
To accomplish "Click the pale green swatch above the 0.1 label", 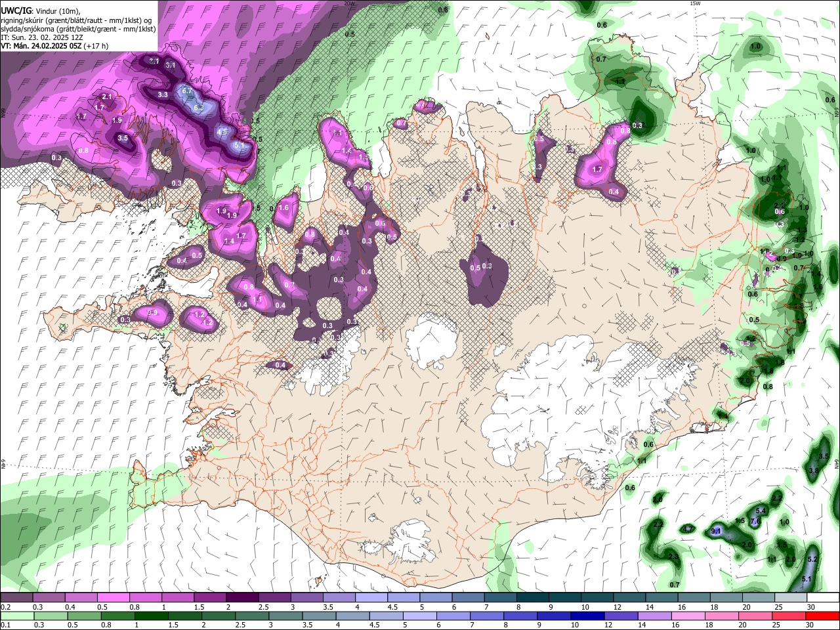I will click(16, 616).
